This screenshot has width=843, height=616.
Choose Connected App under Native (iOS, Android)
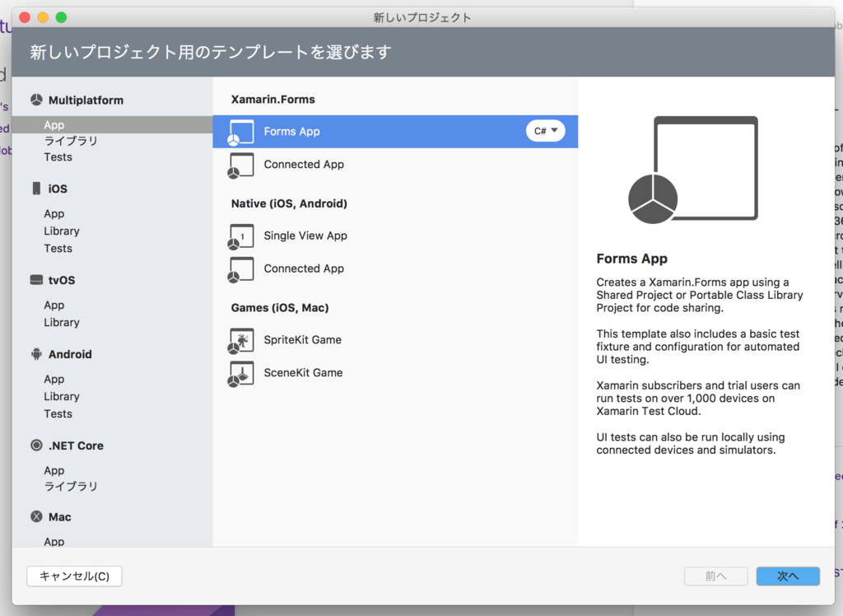[x=395, y=268]
